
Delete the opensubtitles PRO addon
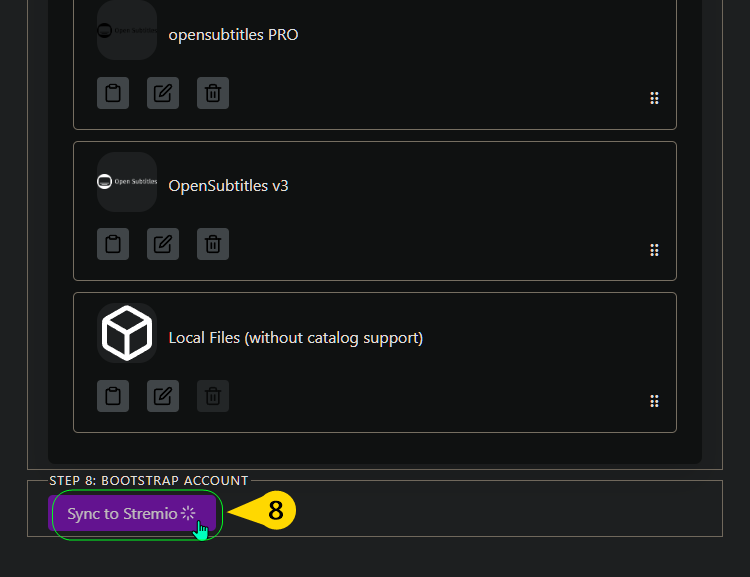pyautogui.click(x=213, y=93)
